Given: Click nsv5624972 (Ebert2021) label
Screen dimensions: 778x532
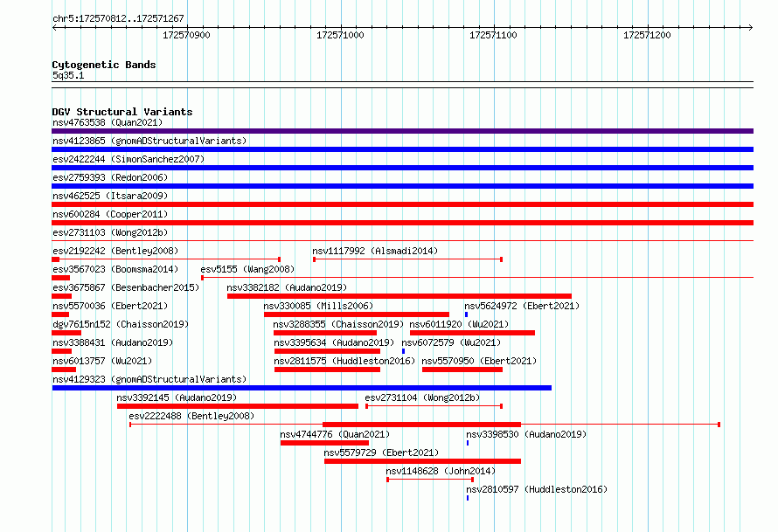Looking at the screenshot, I should tap(522, 306).
